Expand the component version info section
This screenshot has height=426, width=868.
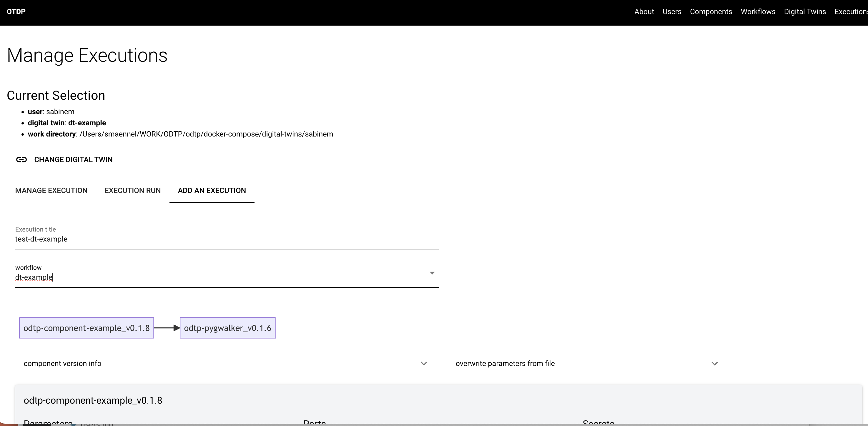pos(424,364)
